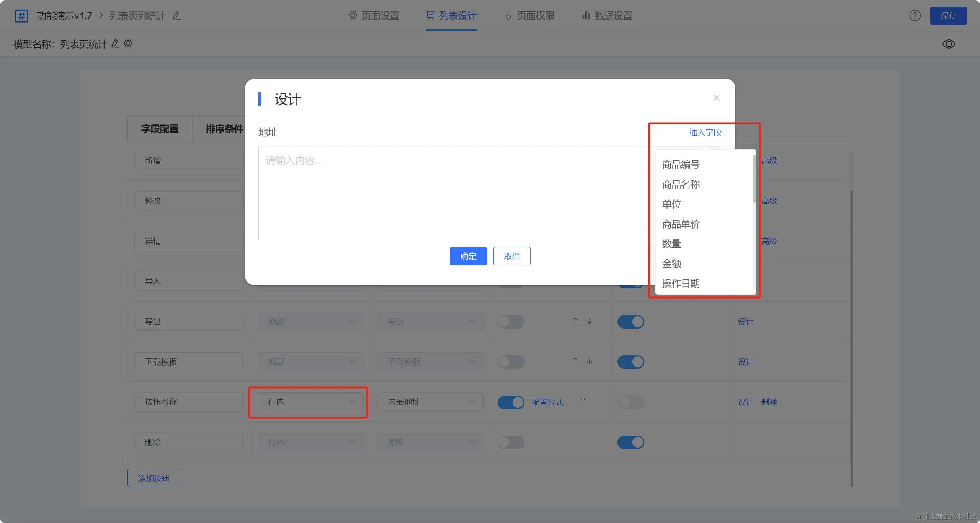Click the hash logo icon top left

21,16
